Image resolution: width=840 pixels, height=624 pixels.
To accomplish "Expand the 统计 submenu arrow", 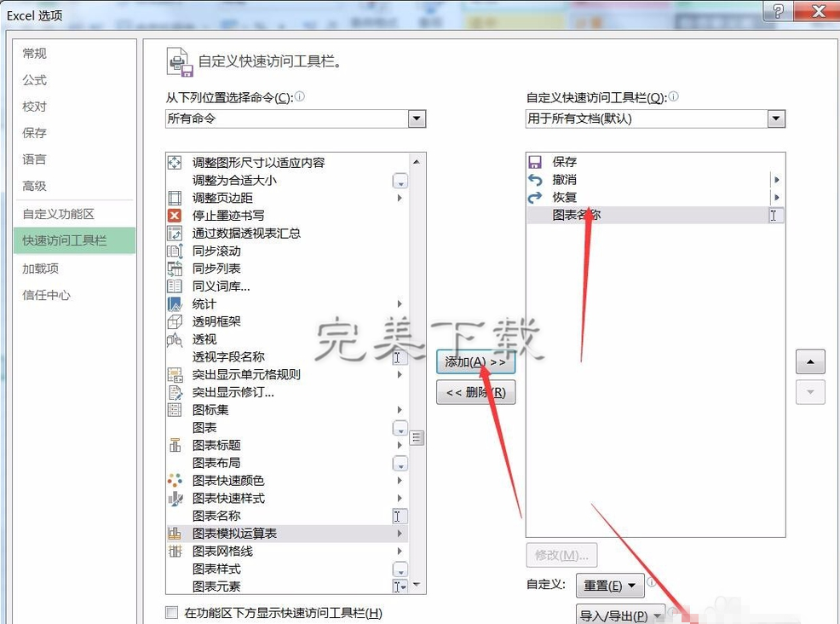I will (400, 304).
